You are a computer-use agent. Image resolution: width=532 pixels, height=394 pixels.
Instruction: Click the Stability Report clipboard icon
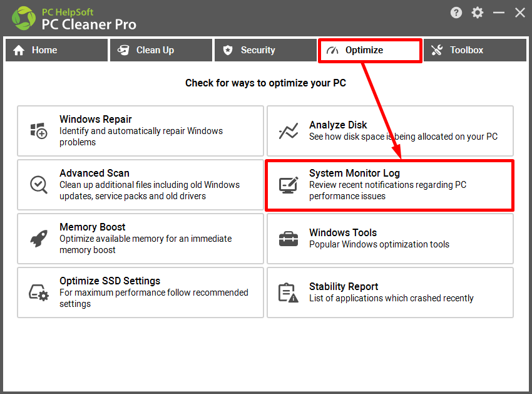click(289, 293)
